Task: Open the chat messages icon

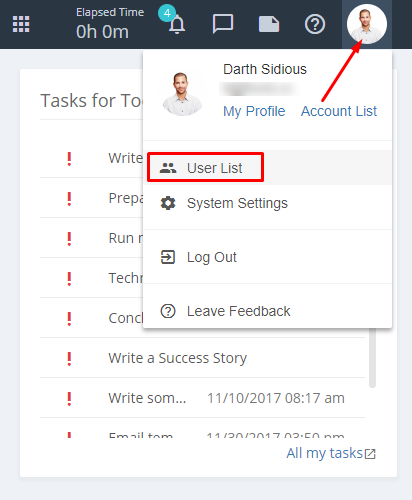Action: (x=223, y=24)
